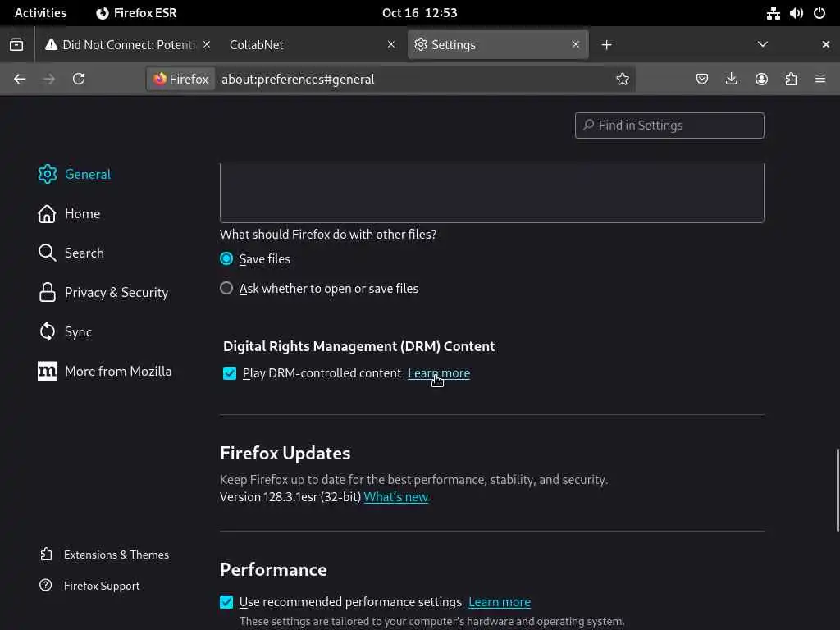The width and height of the screenshot is (840, 630).
Task: Toggle Use recommended performance settings checkbox
Action: pyautogui.click(x=226, y=602)
